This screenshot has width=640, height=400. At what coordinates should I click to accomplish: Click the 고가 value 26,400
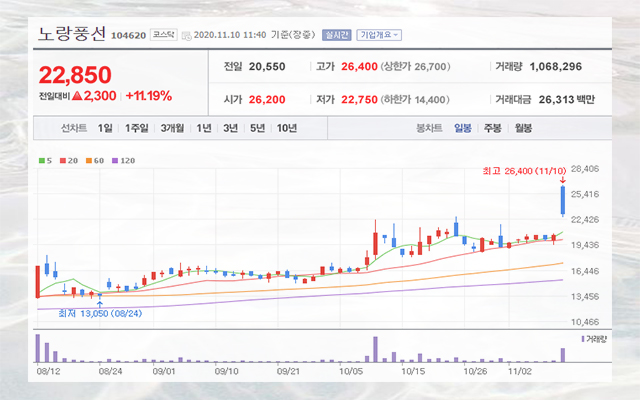[x=359, y=67]
